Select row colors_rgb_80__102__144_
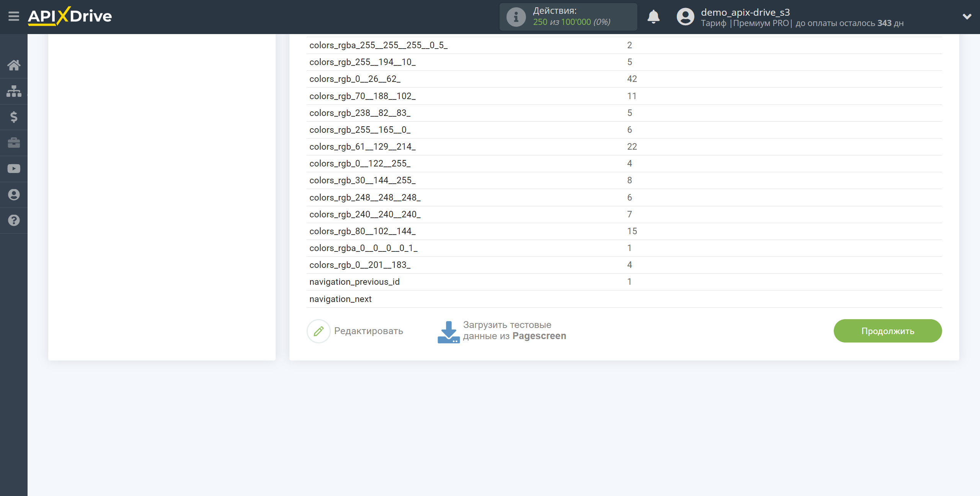The width and height of the screenshot is (980, 496). pos(624,231)
